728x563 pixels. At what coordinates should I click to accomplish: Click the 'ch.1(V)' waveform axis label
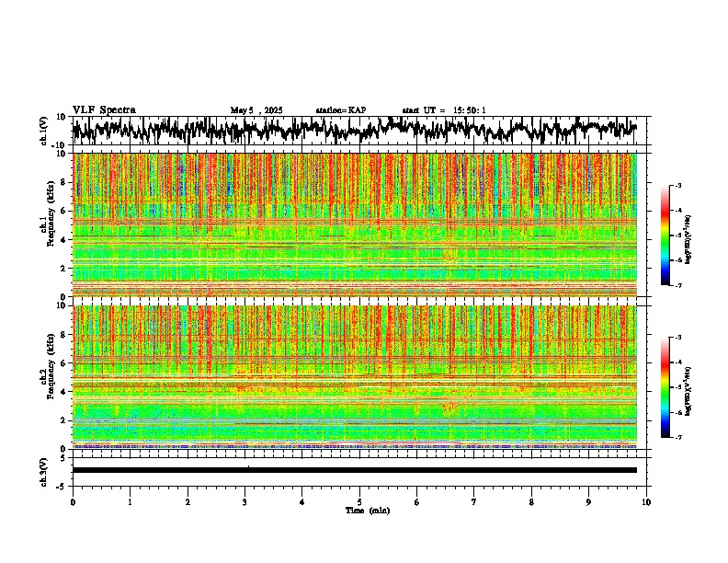click(44, 131)
